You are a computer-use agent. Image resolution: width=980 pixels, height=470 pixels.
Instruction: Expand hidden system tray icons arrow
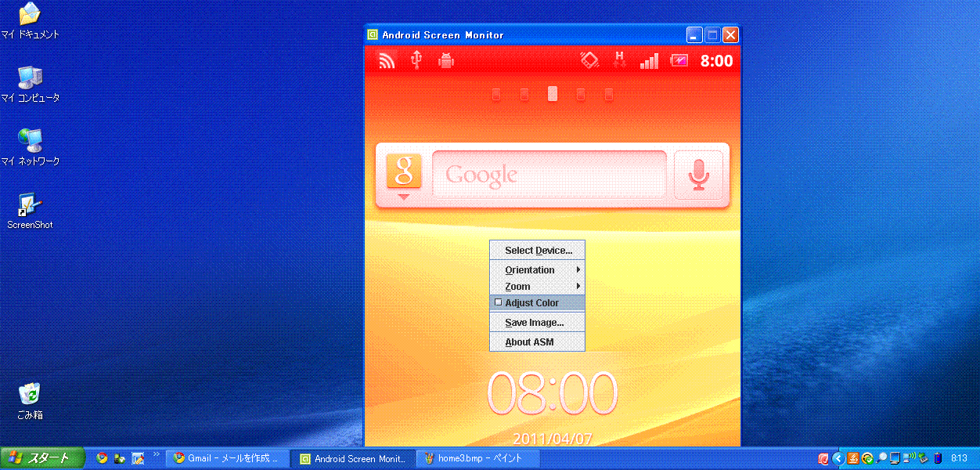(x=838, y=458)
